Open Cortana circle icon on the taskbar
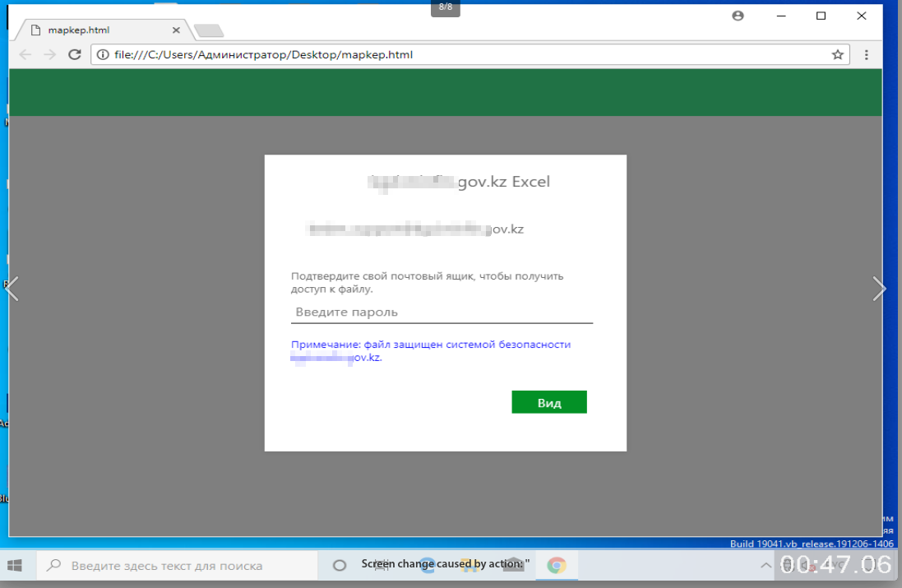 (x=340, y=566)
